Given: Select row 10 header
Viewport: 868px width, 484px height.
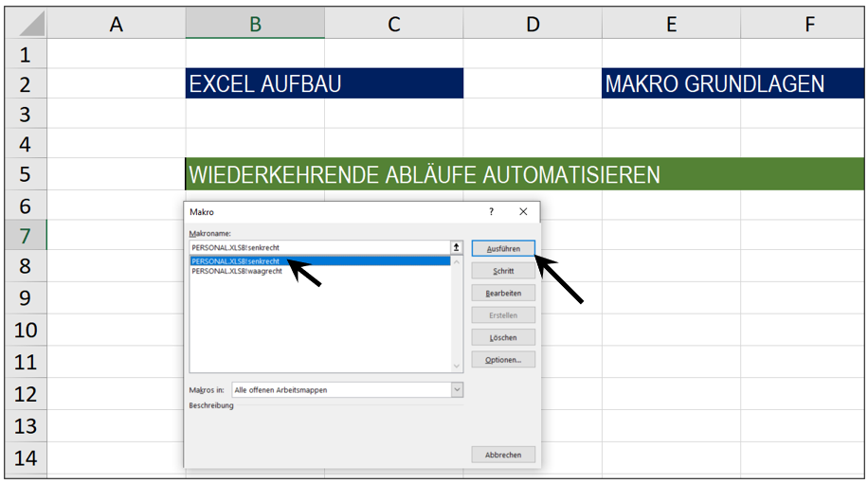Looking at the screenshot, I should click(x=26, y=330).
